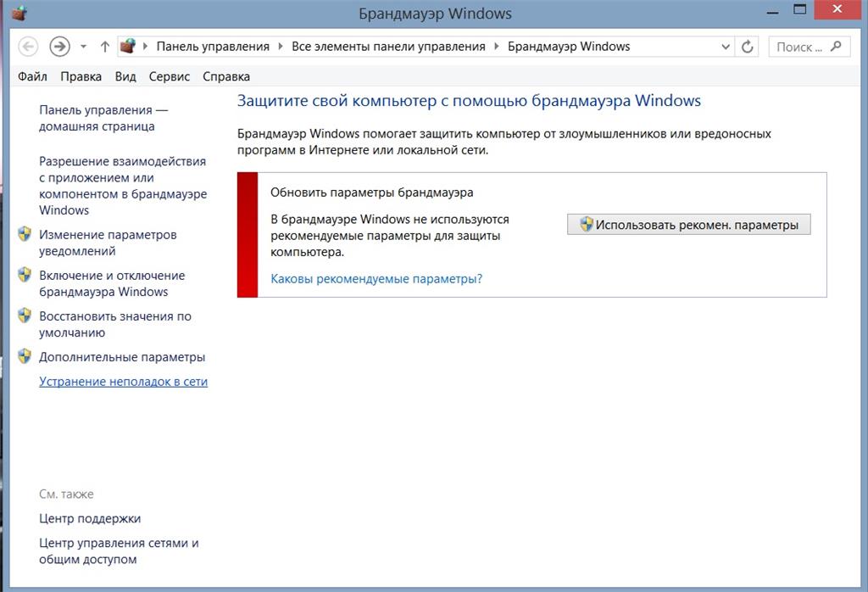868x592 pixels.
Task: Click the См. также label
Action: click(x=66, y=494)
